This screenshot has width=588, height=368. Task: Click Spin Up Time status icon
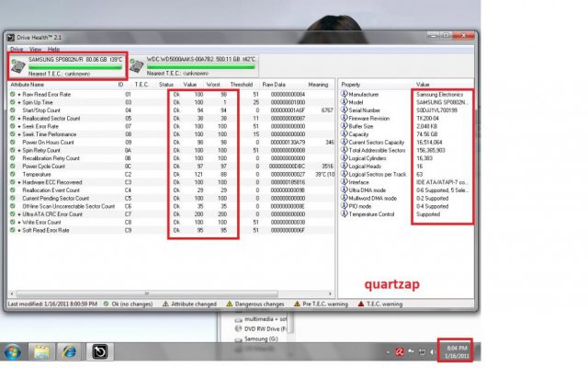pyautogui.click(x=13, y=102)
